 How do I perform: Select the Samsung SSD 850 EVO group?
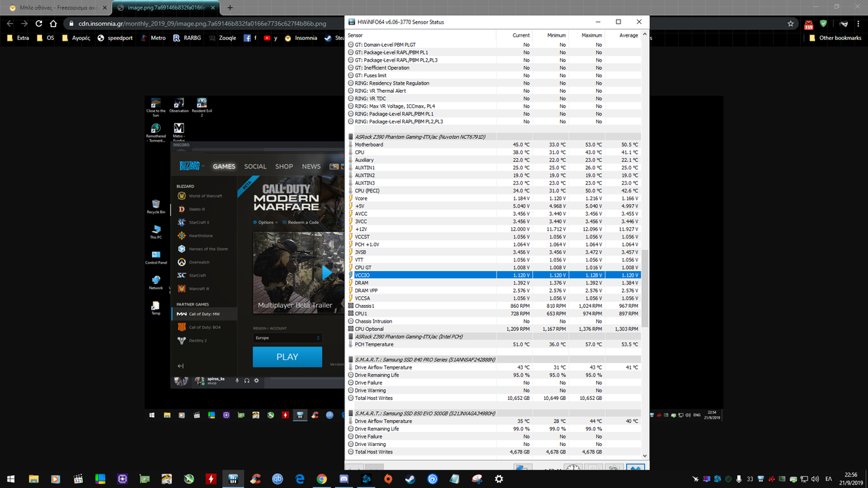coord(495,413)
